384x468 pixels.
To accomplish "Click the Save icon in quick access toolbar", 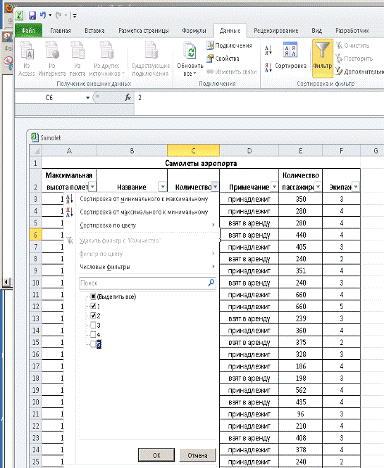I will pyautogui.click(x=32, y=15).
